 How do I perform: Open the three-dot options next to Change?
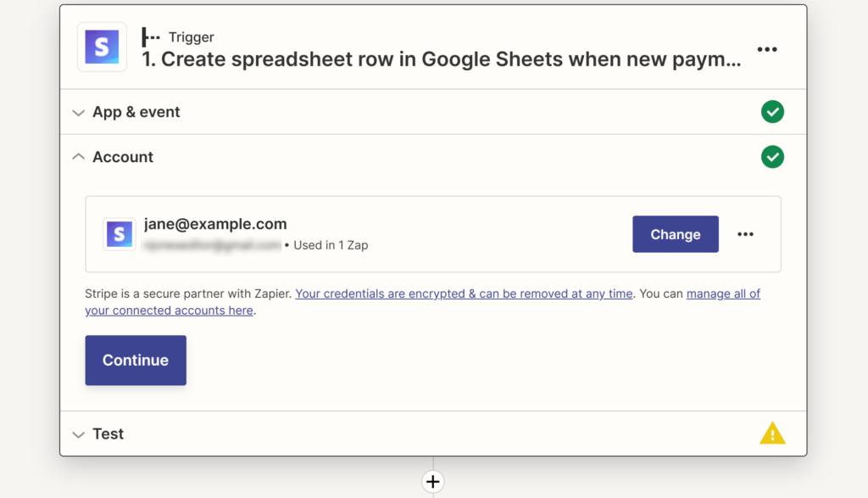[745, 234]
